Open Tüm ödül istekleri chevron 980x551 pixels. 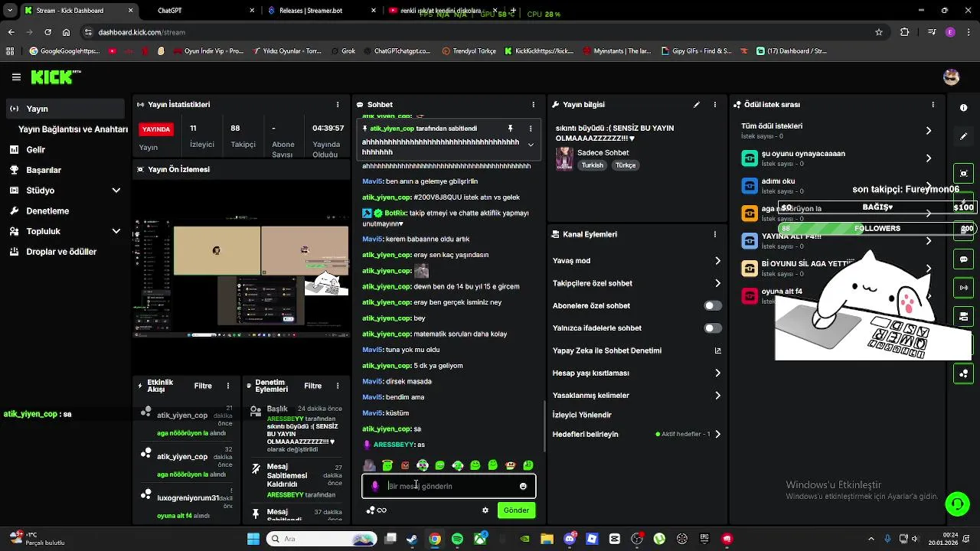pos(929,131)
